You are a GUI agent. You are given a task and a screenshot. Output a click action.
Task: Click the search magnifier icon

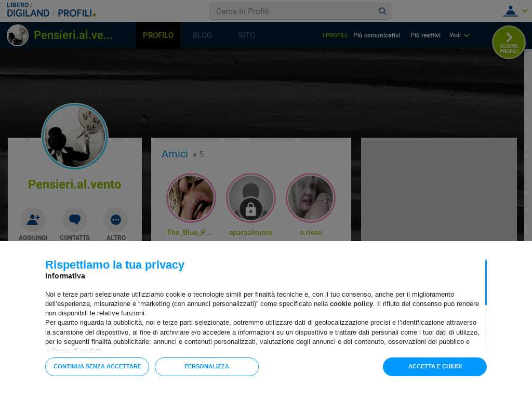coord(382,11)
